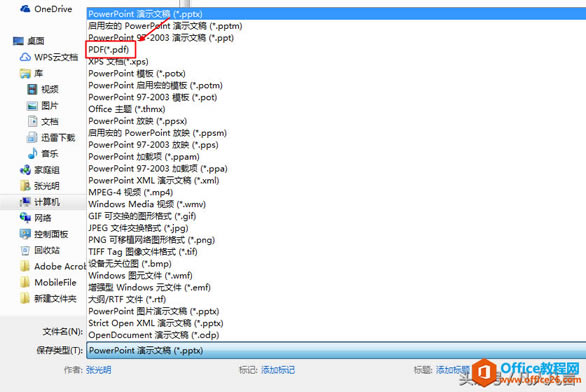Image resolution: width=586 pixels, height=392 pixels.
Task: Click the Pictures (图片) library icon
Action: (x=33, y=105)
